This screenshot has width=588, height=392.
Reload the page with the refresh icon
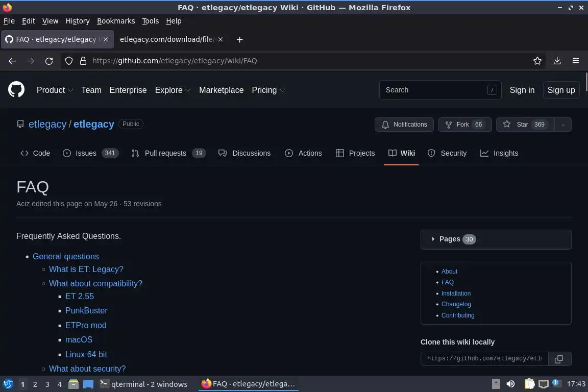[49, 61]
